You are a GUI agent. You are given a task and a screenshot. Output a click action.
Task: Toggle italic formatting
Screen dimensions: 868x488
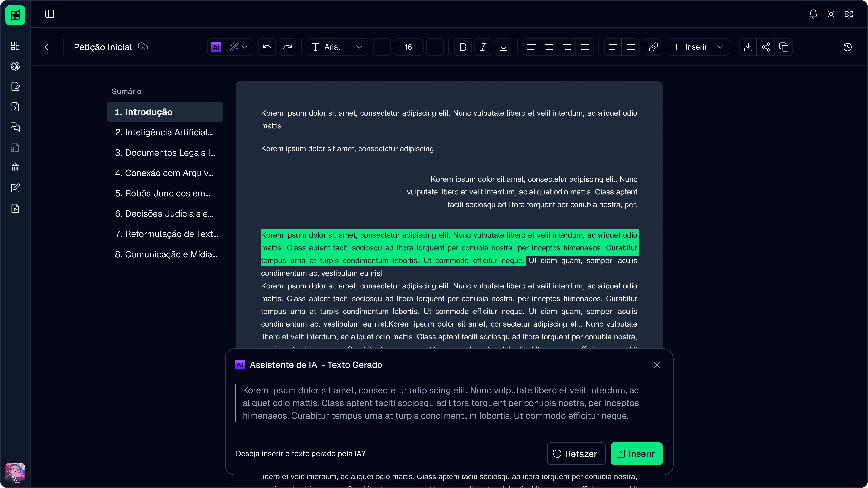pyautogui.click(x=483, y=47)
